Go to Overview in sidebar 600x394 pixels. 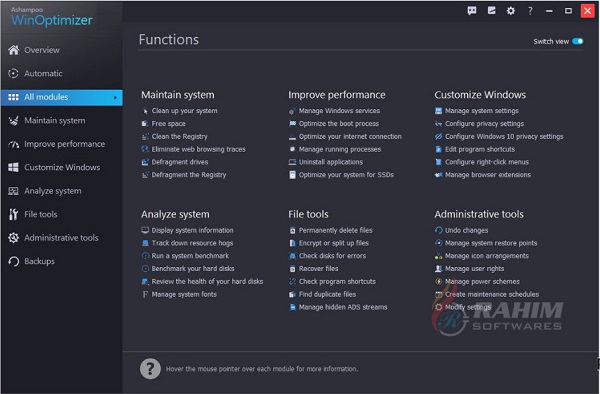41,50
